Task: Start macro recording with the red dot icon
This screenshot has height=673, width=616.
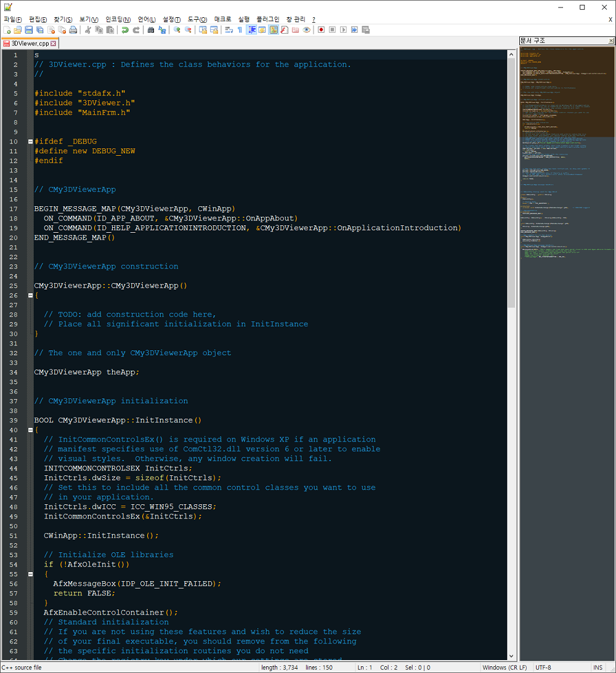Action: tap(321, 30)
